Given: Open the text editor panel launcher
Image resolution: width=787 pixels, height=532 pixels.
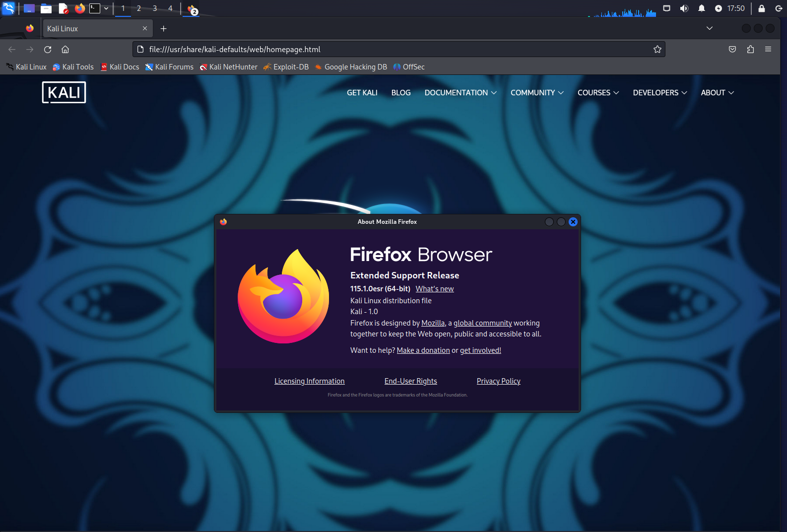Looking at the screenshot, I should 64,8.
